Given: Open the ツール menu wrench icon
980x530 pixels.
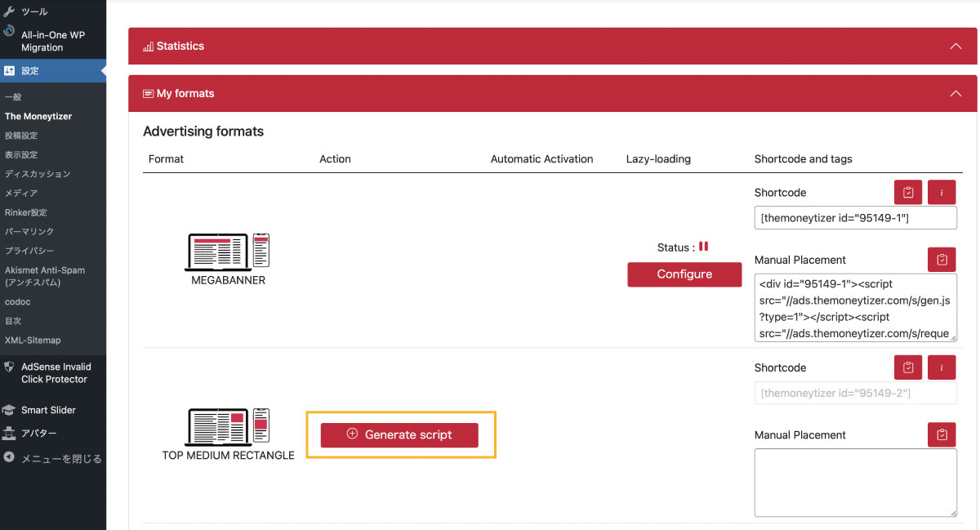Looking at the screenshot, I should click(x=9, y=11).
